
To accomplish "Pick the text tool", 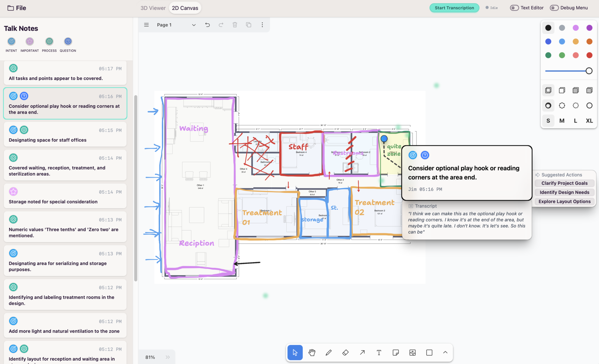I will coord(379,353).
